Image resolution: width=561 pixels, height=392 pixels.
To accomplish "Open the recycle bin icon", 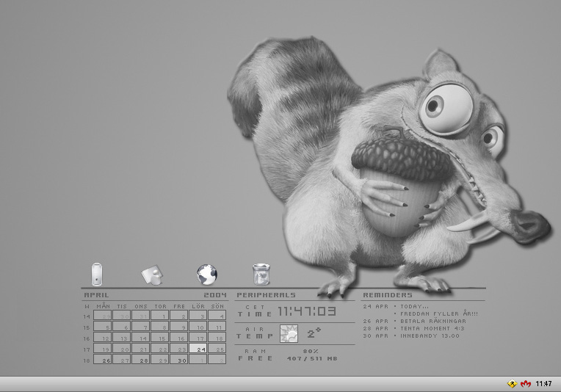I will click(x=261, y=275).
